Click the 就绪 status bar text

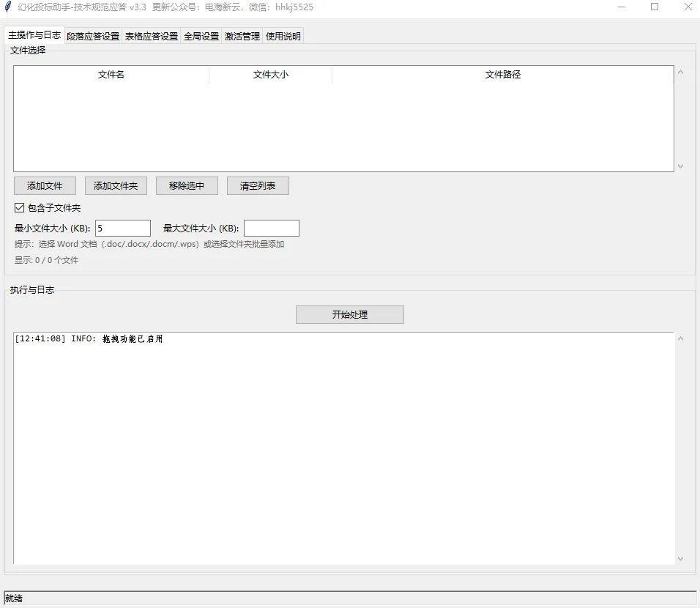(x=14, y=598)
